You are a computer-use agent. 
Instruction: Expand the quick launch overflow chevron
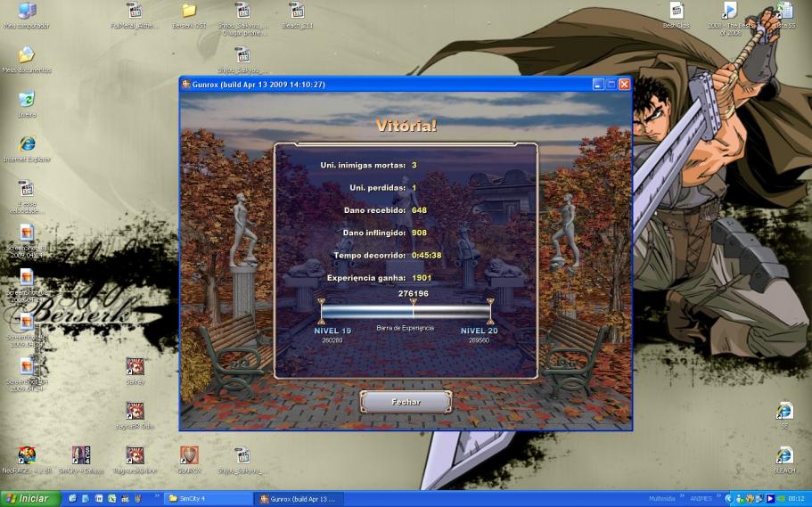tap(158, 497)
